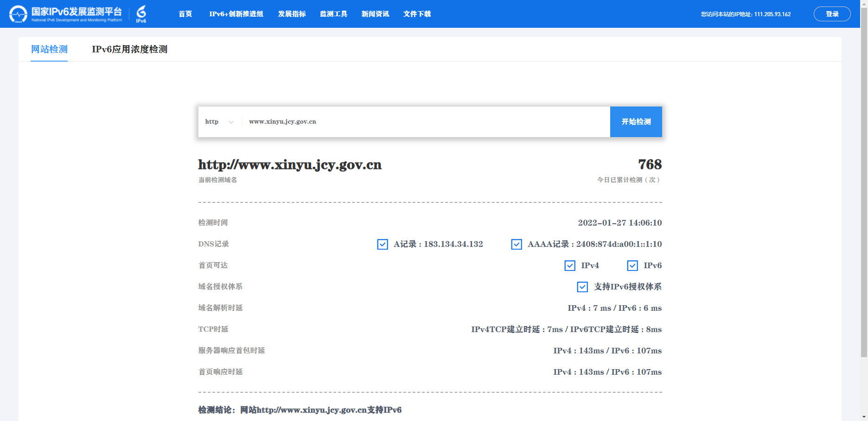Image resolution: width=868 pixels, height=421 pixels.
Task: Go to 发展指标 in navigation
Action: [292, 14]
